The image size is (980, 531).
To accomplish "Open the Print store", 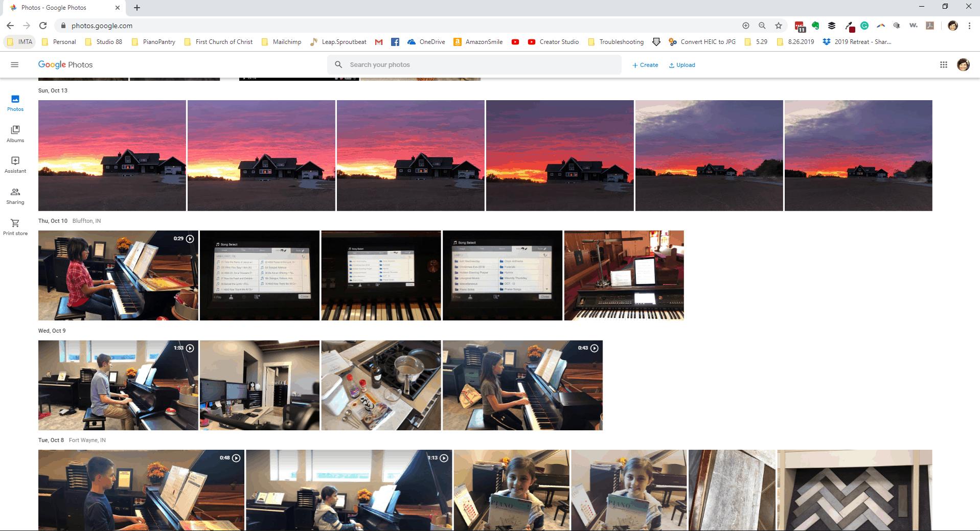I will [x=15, y=227].
